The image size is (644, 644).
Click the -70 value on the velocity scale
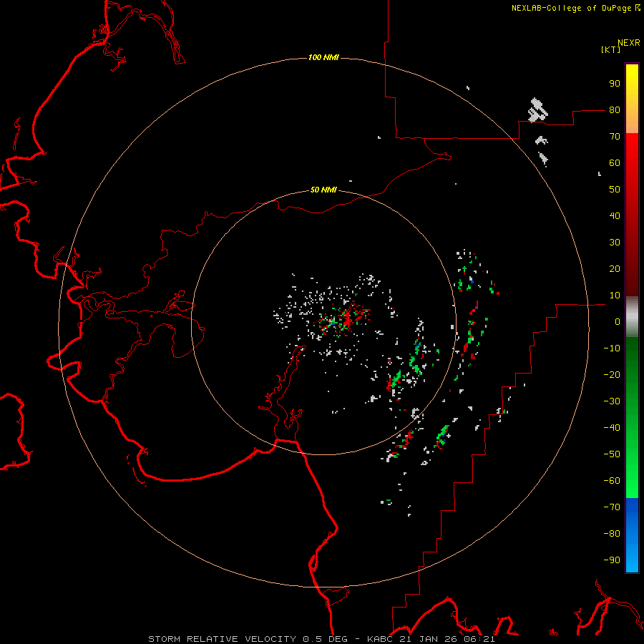612,507
